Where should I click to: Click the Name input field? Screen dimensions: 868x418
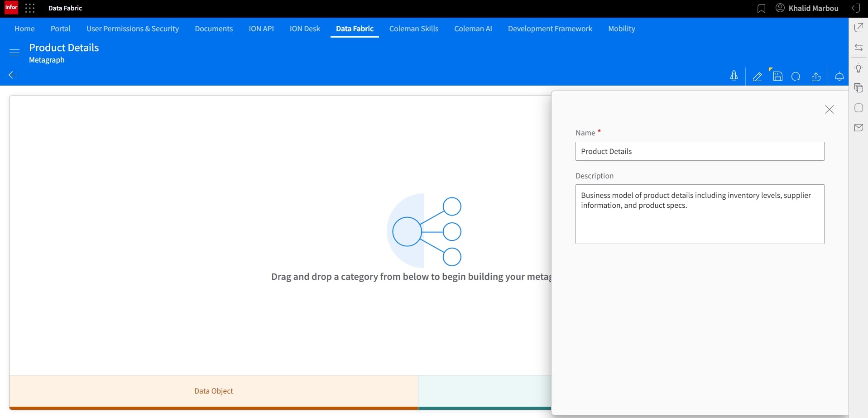(x=700, y=151)
